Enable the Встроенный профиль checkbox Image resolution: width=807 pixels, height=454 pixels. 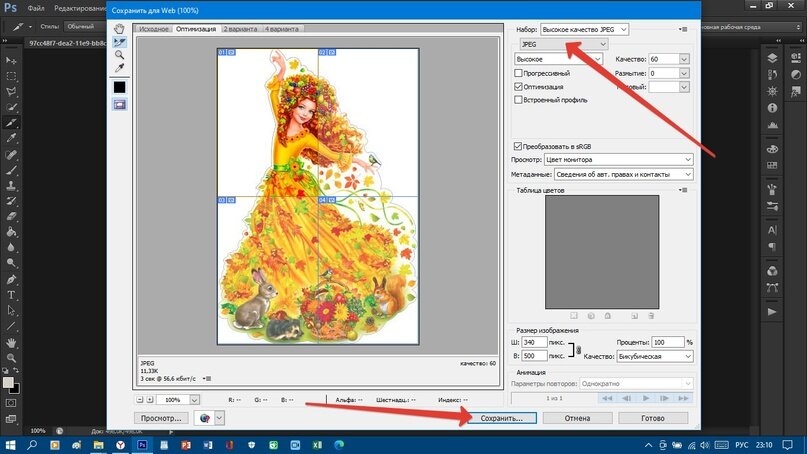coord(518,100)
